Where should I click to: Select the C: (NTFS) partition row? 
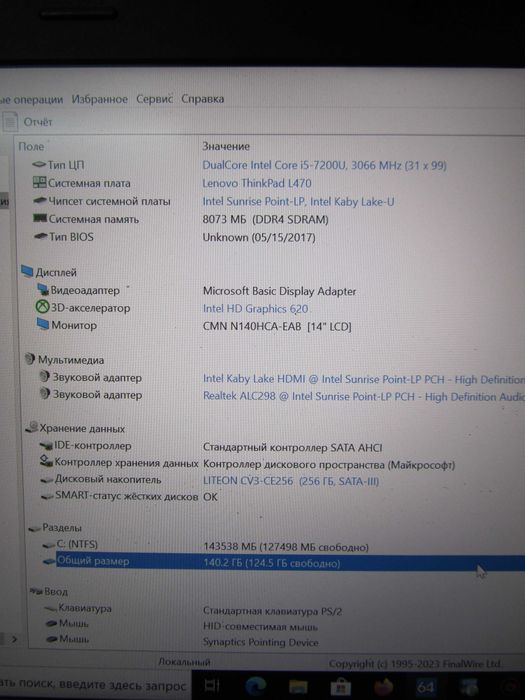pyautogui.click(x=77, y=544)
